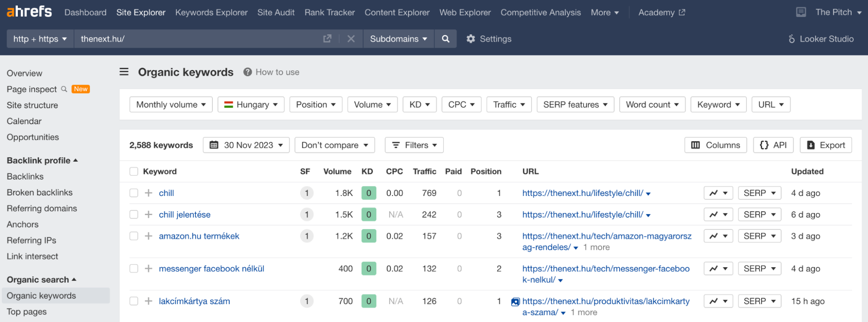
Task: Click the Export button
Action: pyautogui.click(x=826, y=145)
